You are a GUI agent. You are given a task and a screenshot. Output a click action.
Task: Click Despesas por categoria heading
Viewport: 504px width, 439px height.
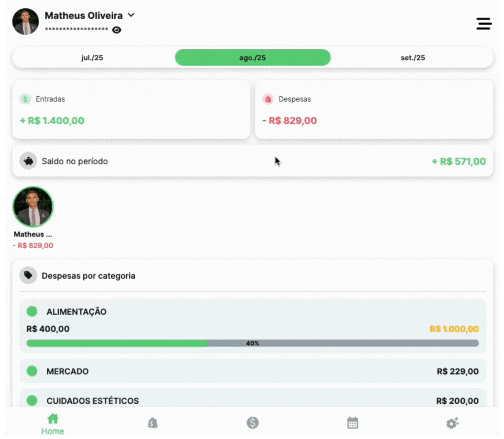coord(89,276)
